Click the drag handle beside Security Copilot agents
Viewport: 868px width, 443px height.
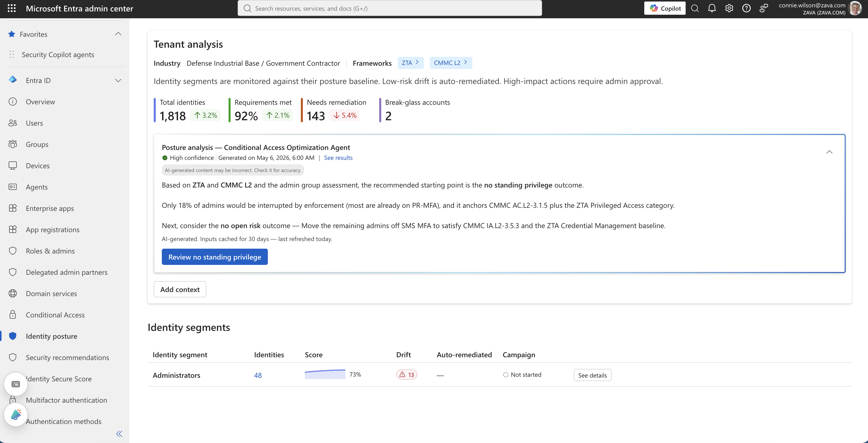tap(12, 54)
